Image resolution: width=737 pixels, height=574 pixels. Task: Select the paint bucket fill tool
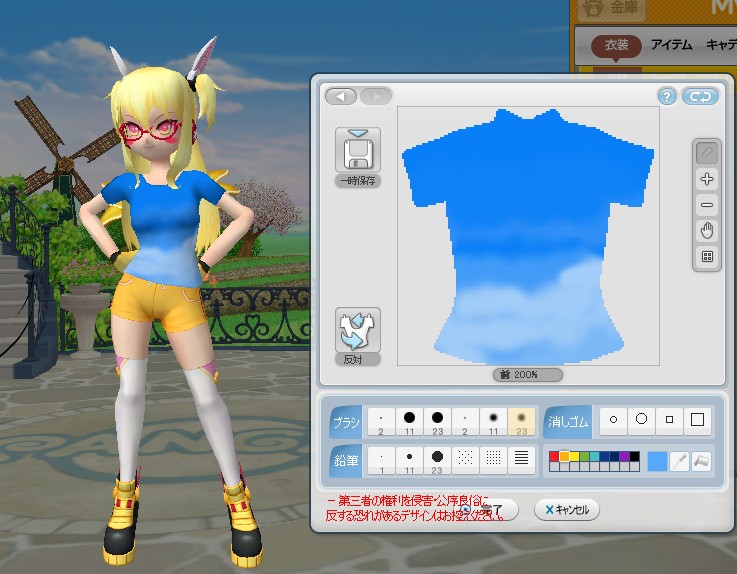[x=701, y=461]
